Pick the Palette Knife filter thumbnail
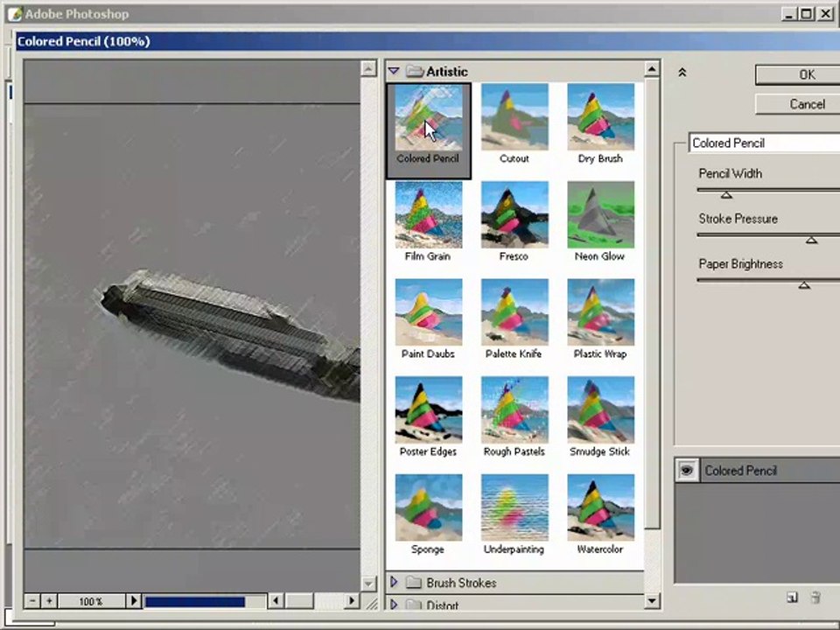The width and height of the screenshot is (840, 630). click(514, 312)
